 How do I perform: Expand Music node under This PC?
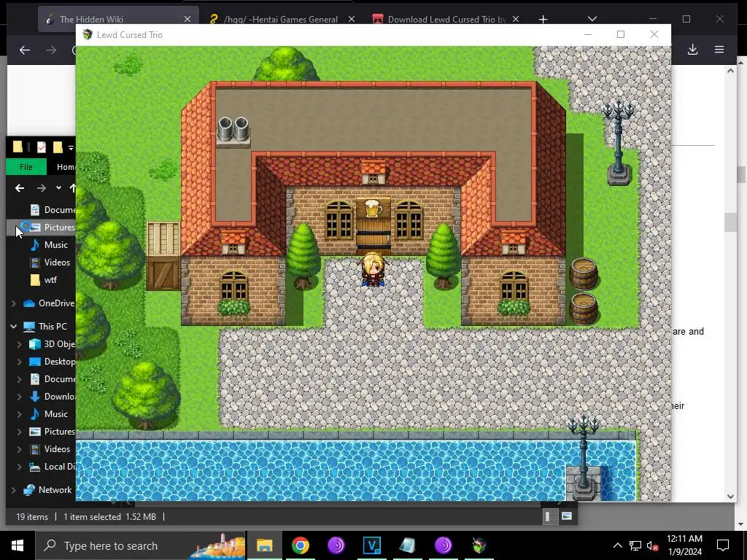[20, 414]
